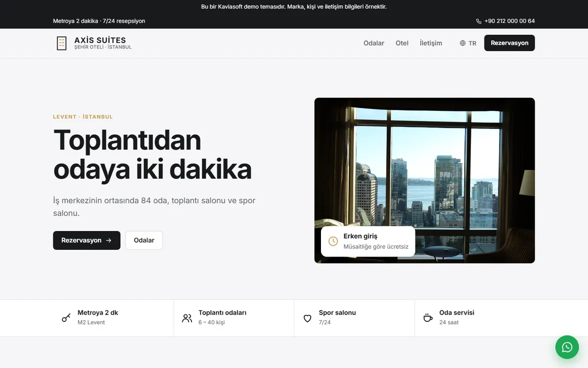
Task: Click the people icon beside Toplantı odaları
Action: pyautogui.click(x=187, y=318)
